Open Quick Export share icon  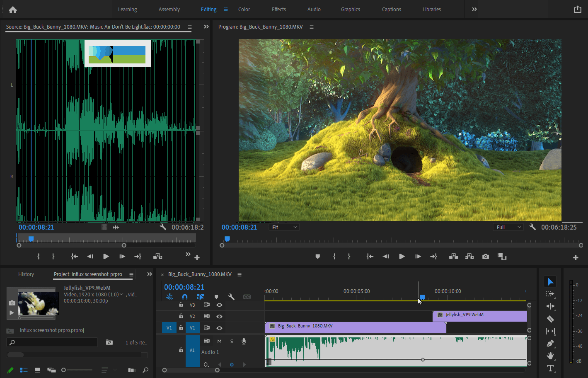[578, 9]
